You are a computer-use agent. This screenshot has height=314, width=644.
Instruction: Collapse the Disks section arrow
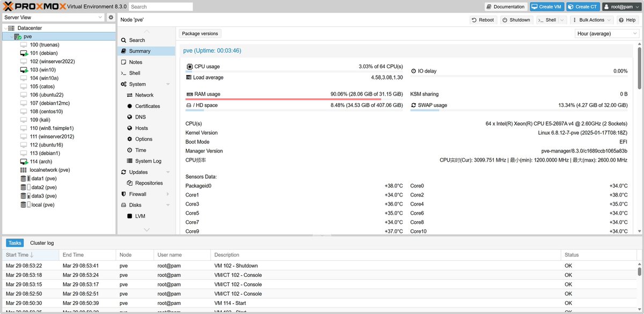pyautogui.click(x=168, y=205)
